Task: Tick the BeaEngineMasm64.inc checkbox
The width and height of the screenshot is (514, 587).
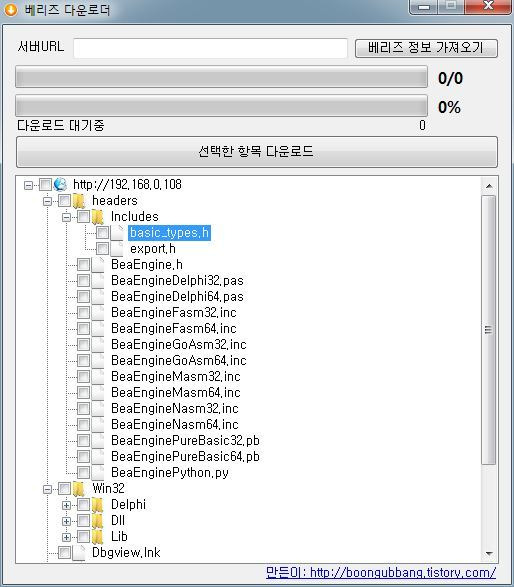Action: click(x=83, y=393)
